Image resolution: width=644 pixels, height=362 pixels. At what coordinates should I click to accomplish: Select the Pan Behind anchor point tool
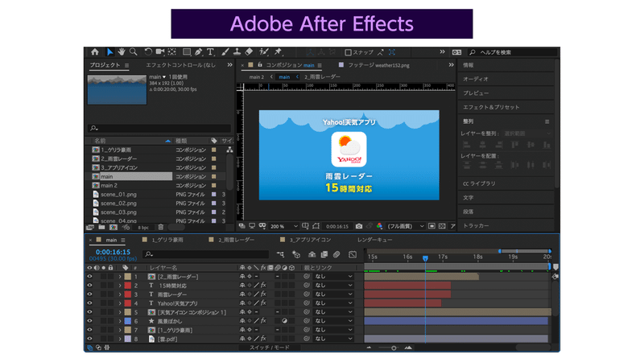[172, 51]
